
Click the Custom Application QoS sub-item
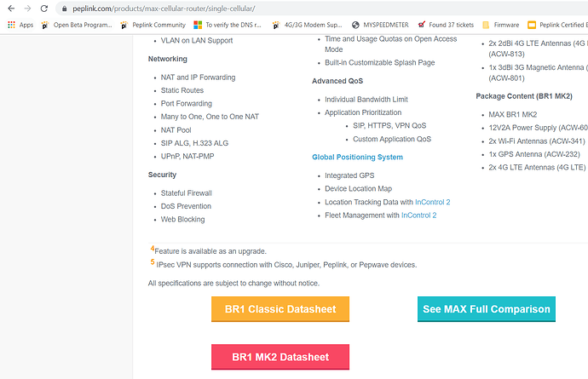coord(392,139)
